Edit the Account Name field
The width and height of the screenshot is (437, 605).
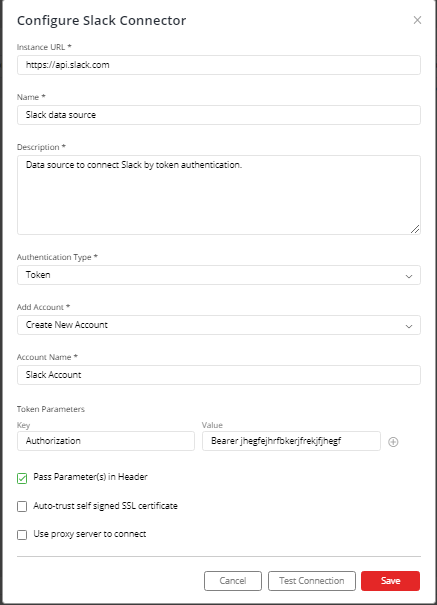pos(219,375)
